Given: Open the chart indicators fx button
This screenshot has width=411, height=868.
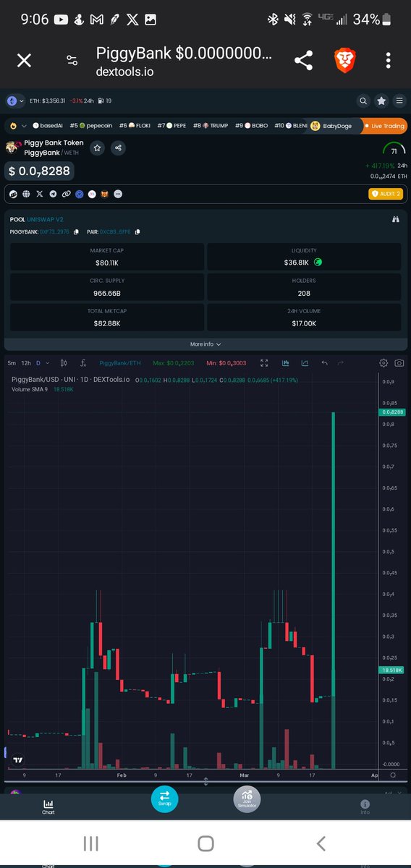Looking at the screenshot, I should [84, 363].
